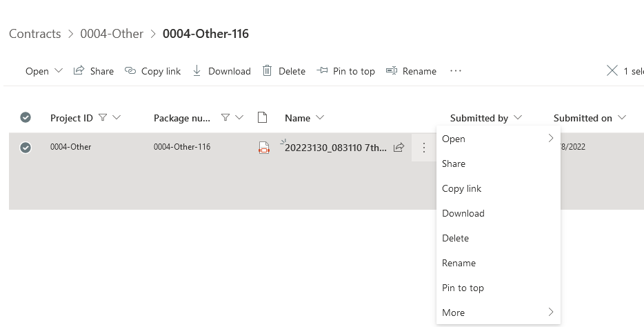Click the Package number filter funnel icon
The height and width of the screenshot is (327, 644).
click(225, 117)
